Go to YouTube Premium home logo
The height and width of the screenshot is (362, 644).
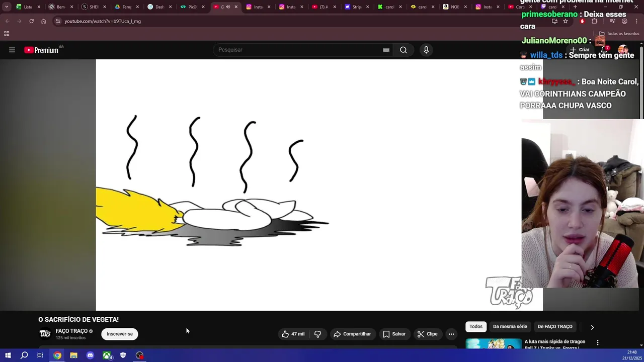[41, 50]
